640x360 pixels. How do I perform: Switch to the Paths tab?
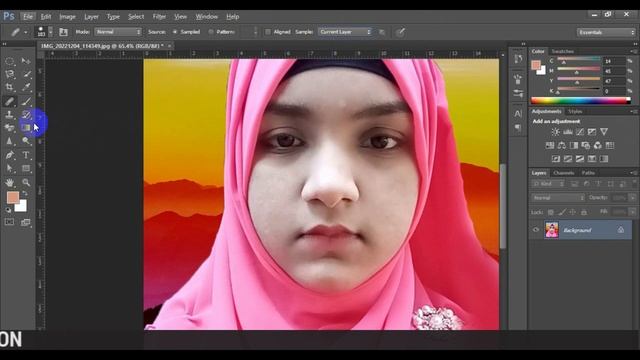(x=588, y=173)
